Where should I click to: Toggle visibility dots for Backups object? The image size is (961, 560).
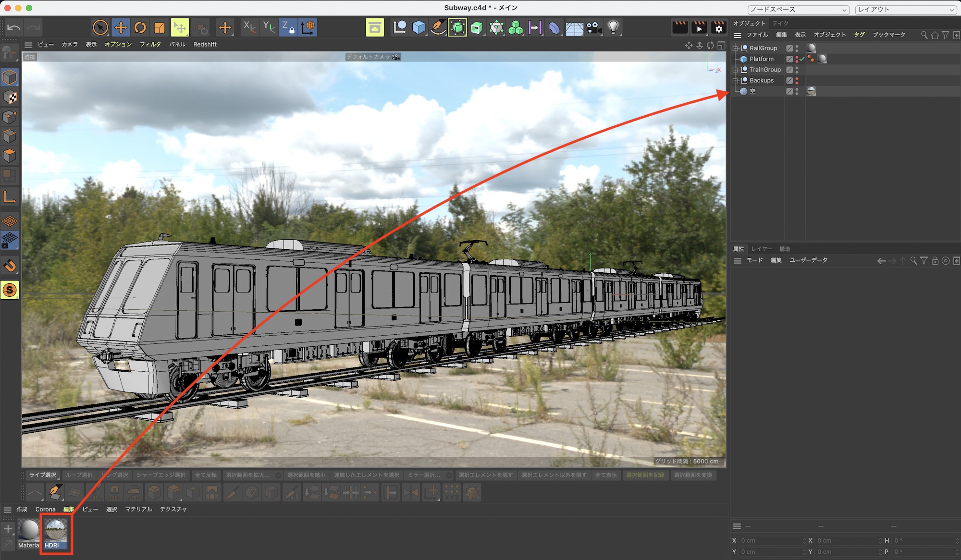(x=797, y=80)
